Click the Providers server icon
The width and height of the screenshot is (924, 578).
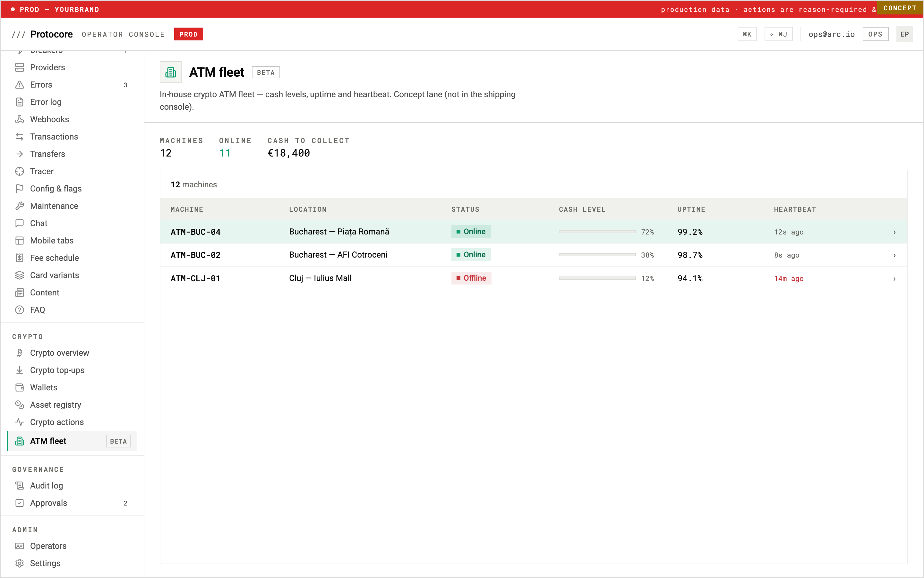[x=20, y=67]
